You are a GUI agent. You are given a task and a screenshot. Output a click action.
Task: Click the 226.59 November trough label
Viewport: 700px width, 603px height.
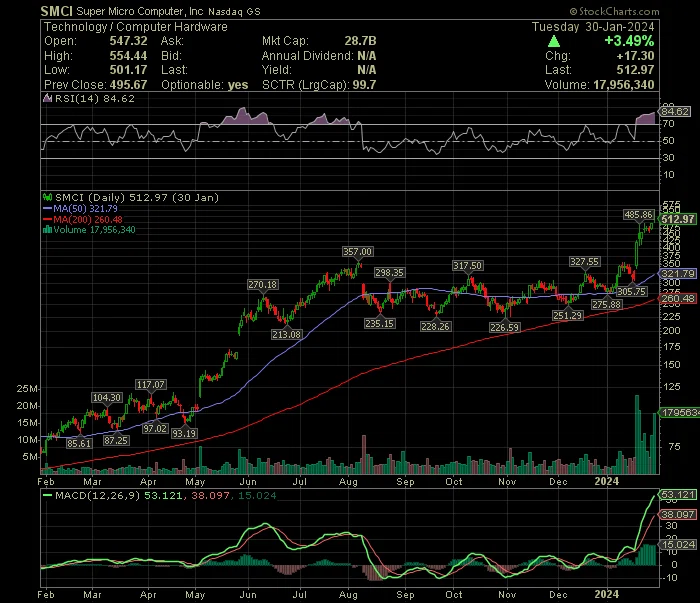tap(504, 328)
